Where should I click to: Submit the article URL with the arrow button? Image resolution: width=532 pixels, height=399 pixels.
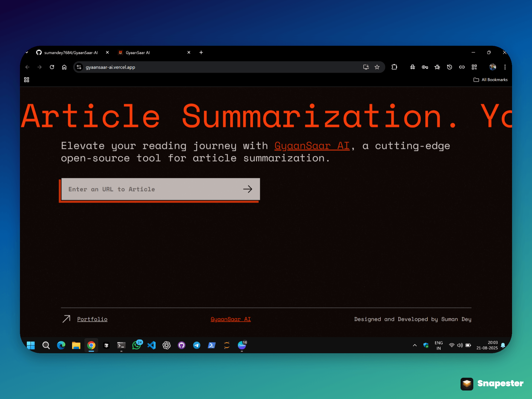coord(248,189)
